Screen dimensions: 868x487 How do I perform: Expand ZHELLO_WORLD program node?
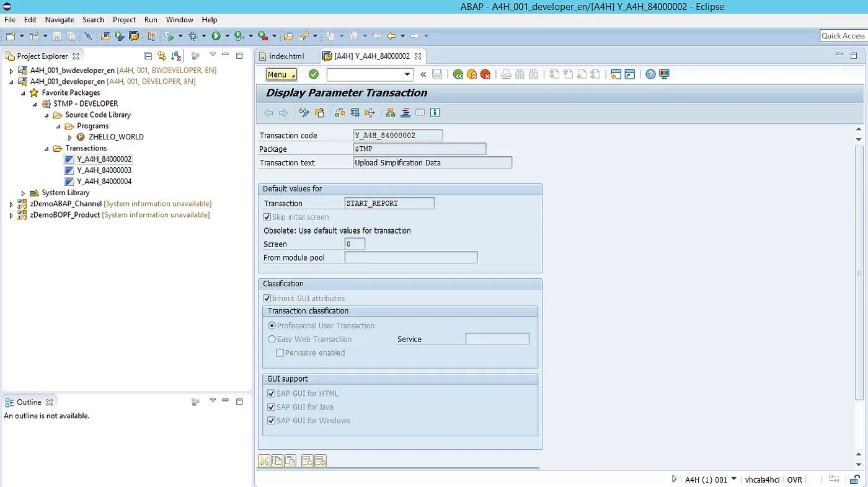(x=70, y=138)
